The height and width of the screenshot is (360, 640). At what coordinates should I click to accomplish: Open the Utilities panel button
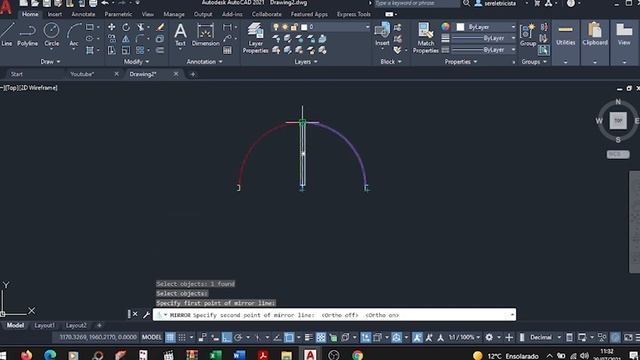tap(565, 42)
